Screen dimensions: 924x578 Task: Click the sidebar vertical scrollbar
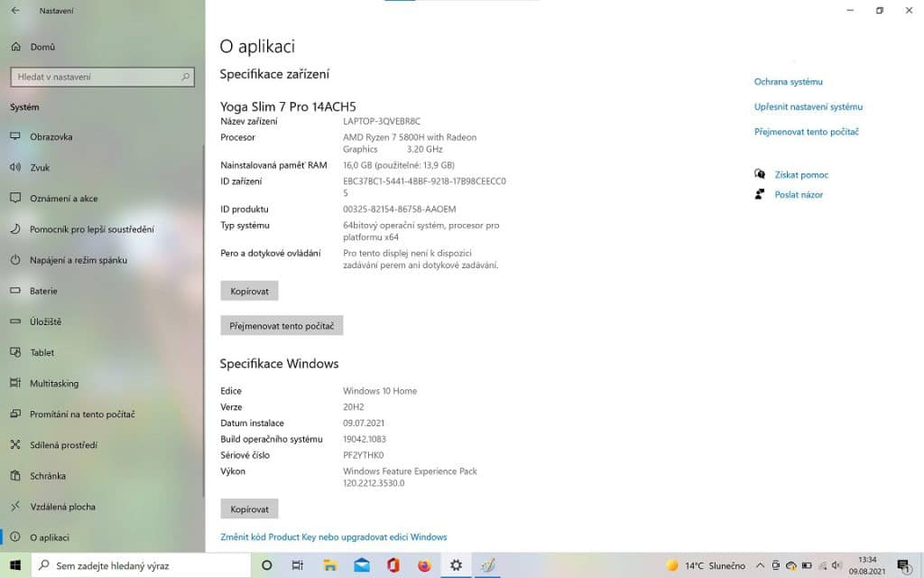pos(204,322)
